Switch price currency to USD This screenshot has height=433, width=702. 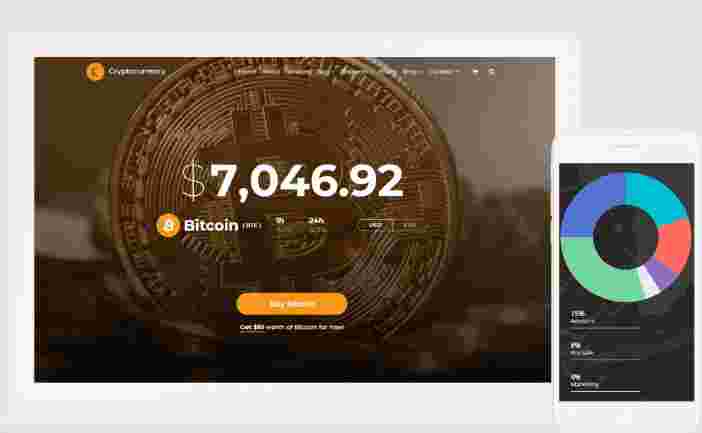375,225
